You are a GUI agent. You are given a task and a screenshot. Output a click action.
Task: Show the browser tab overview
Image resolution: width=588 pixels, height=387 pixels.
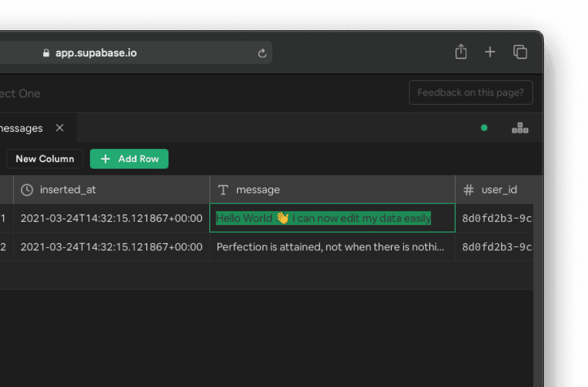click(x=520, y=52)
